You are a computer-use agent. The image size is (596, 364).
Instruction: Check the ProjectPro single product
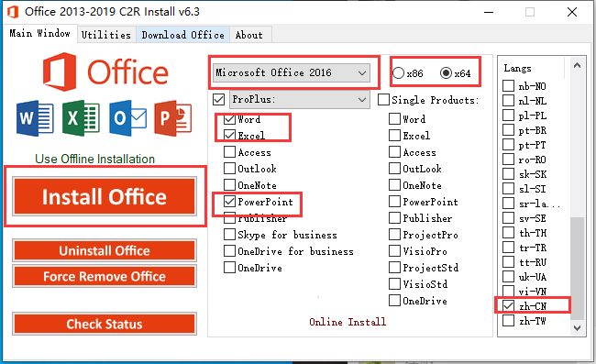coord(394,235)
